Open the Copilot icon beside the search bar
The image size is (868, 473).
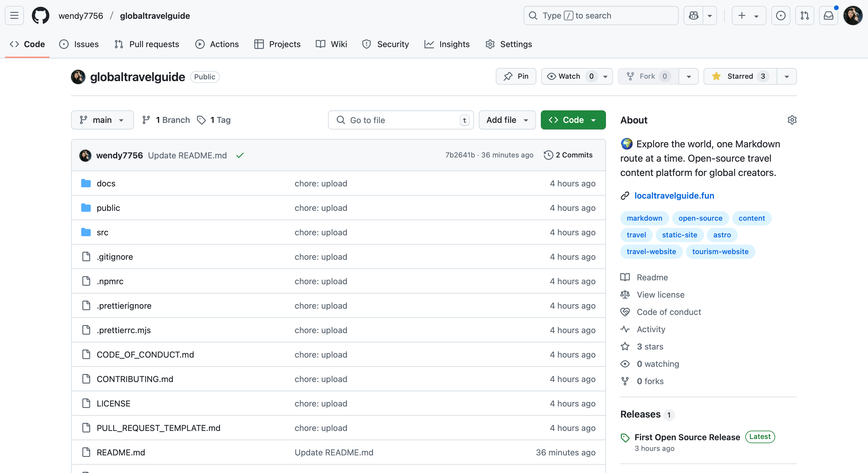click(693, 15)
